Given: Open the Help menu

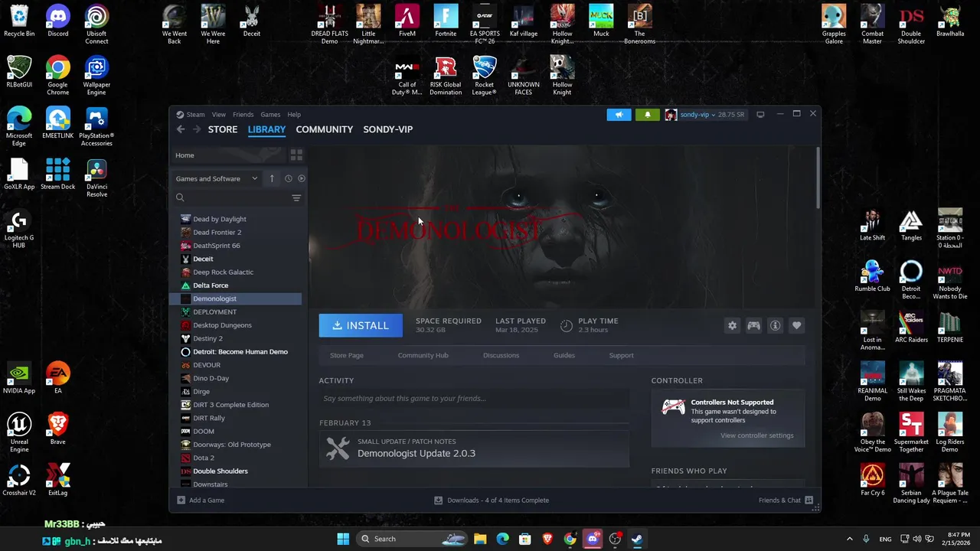Looking at the screenshot, I should pos(294,115).
